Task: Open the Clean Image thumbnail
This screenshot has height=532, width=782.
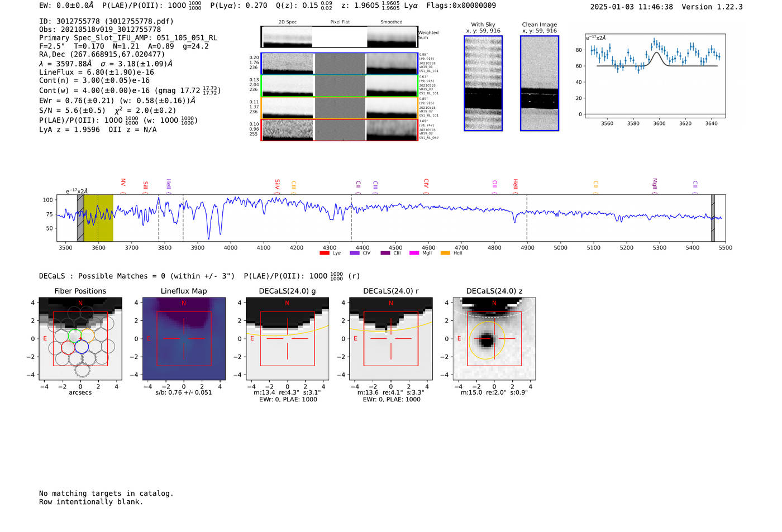Action: pos(540,83)
